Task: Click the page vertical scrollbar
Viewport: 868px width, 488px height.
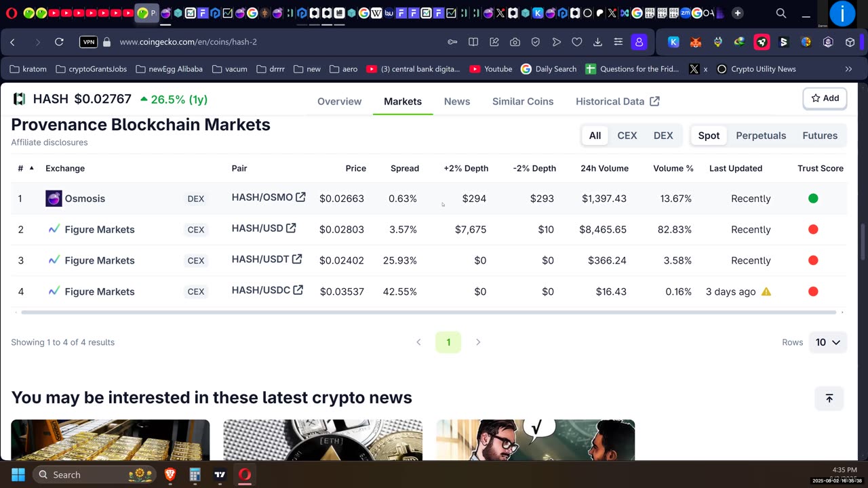Action: tap(863, 241)
